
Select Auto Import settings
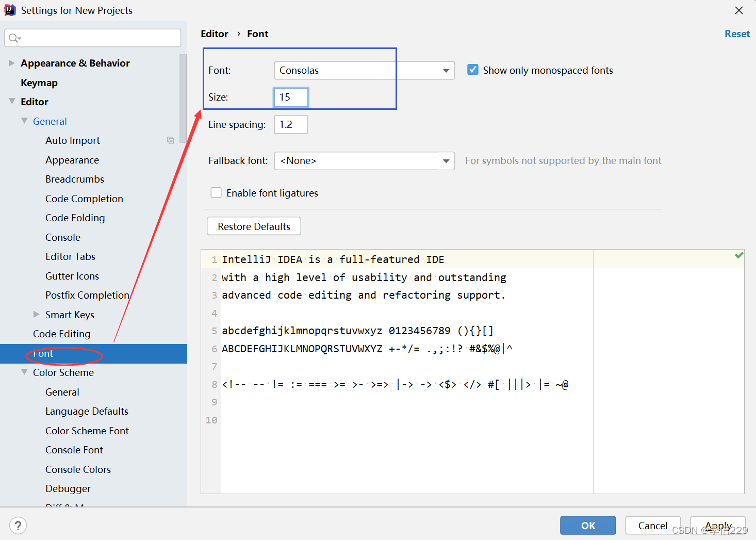(x=73, y=140)
